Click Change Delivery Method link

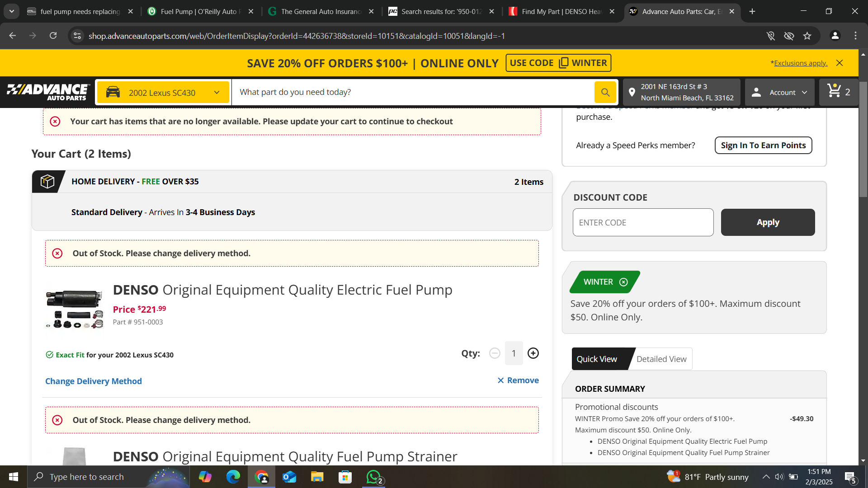(x=94, y=381)
